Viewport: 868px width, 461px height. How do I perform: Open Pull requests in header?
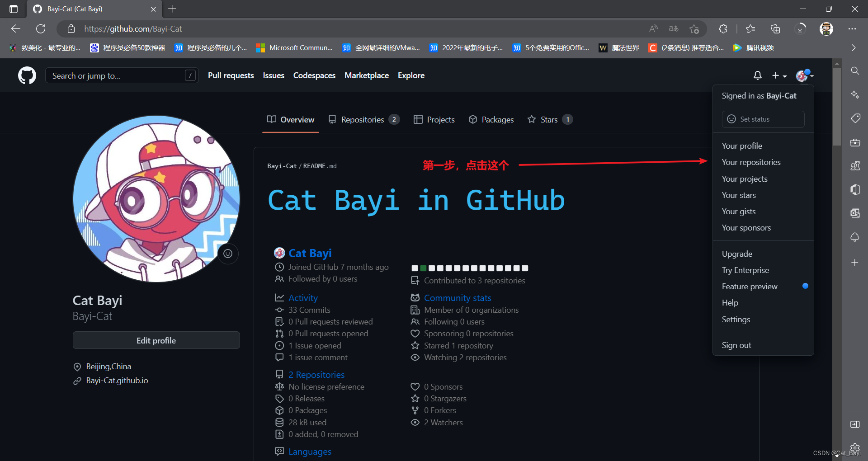click(x=231, y=75)
